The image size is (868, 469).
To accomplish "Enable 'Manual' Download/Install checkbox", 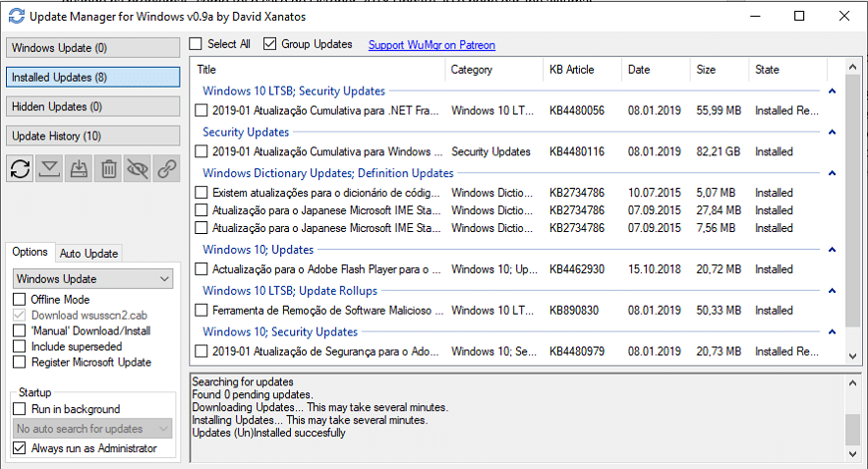I will (20, 331).
